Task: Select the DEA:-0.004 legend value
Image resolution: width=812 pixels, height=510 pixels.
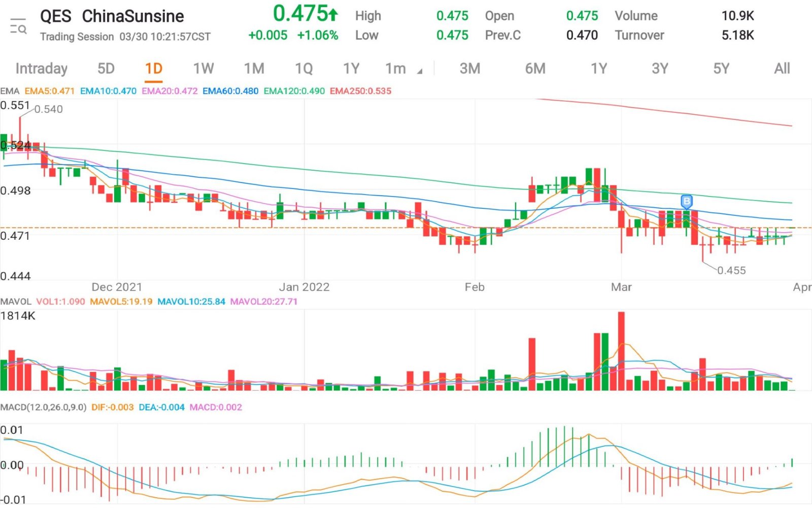Action: 161,407
